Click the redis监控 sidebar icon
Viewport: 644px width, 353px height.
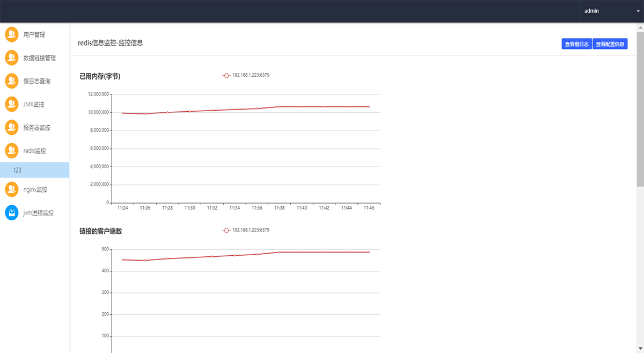(x=12, y=151)
